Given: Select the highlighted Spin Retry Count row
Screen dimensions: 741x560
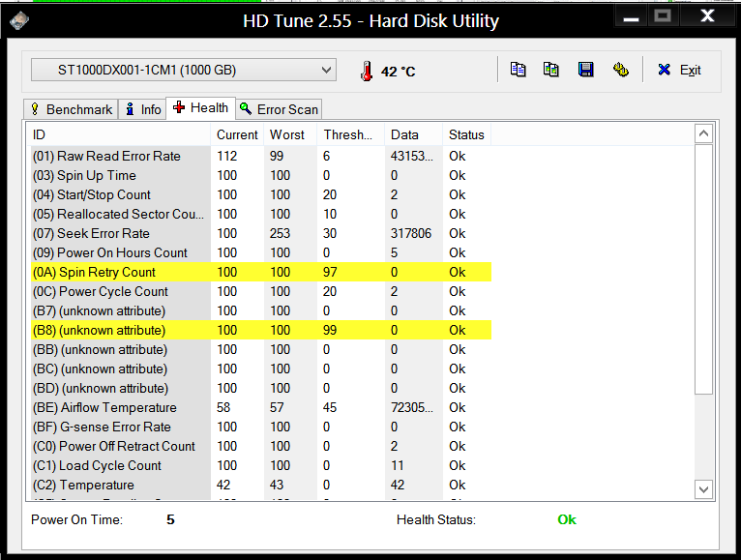Looking at the screenshot, I should tap(261, 272).
